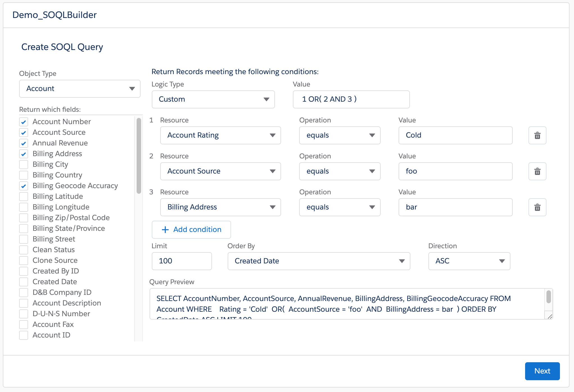Open the Order By Created Date dropdown
The width and height of the screenshot is (574, 392).
pos(319,261)
